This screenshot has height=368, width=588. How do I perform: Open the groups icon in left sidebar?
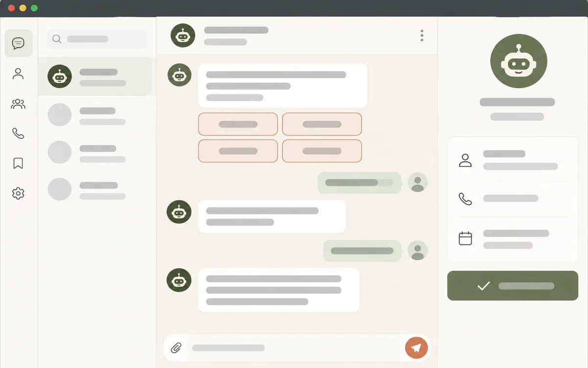[18, 104]
